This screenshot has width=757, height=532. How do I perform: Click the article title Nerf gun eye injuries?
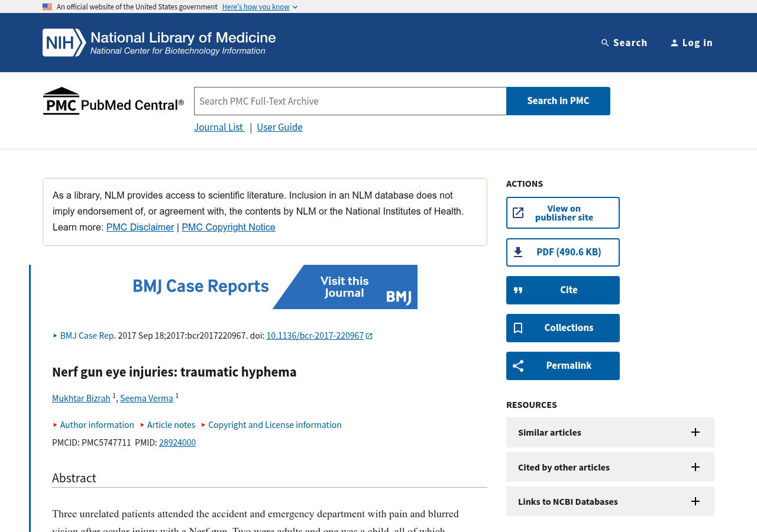tap(174, 372)
